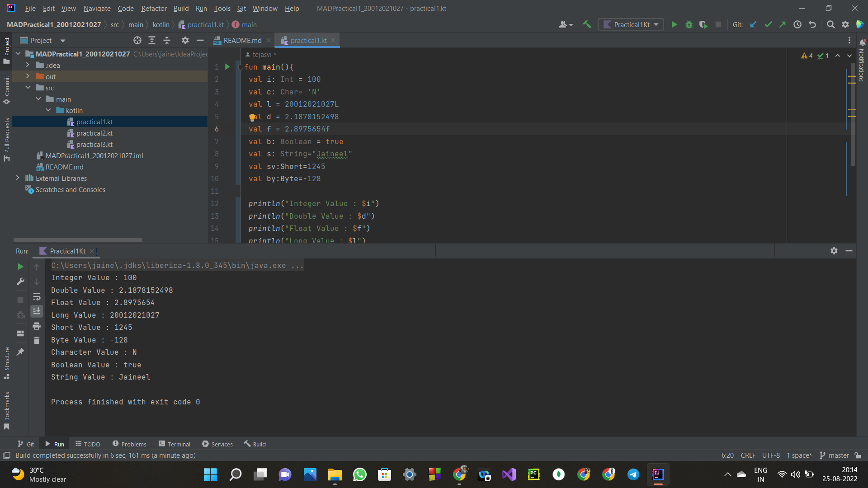Open IDE settings gear in top toolbar
This screenshot has height=488, width=868.
click(845, 24)
